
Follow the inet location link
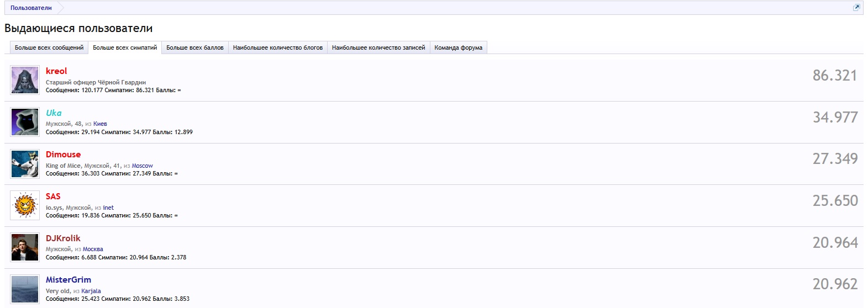pos(108,208)
